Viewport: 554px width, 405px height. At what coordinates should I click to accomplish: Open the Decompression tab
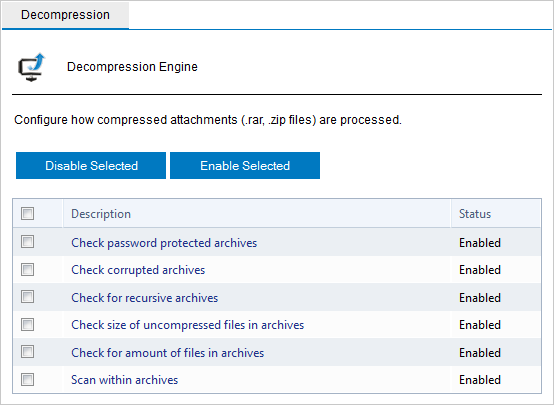[x=65, y=15]
